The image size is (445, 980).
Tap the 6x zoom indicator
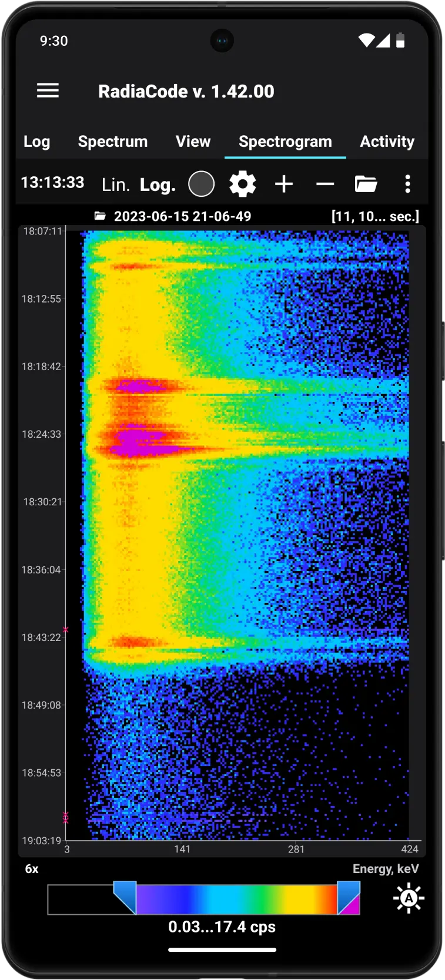pos(32,869)
